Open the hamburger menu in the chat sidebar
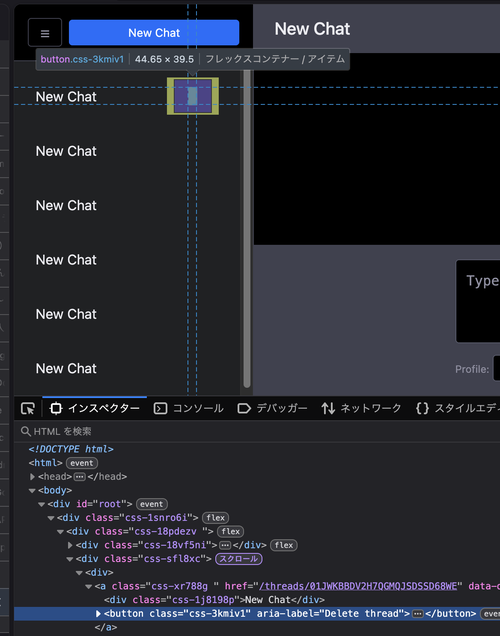This screenshot has width=500, height=636. click(x=45, y=32)
